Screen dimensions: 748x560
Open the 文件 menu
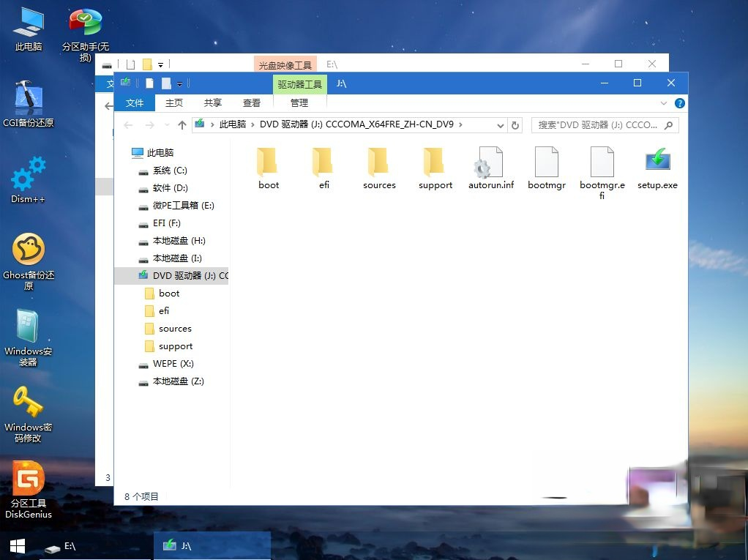coord(135,102)
